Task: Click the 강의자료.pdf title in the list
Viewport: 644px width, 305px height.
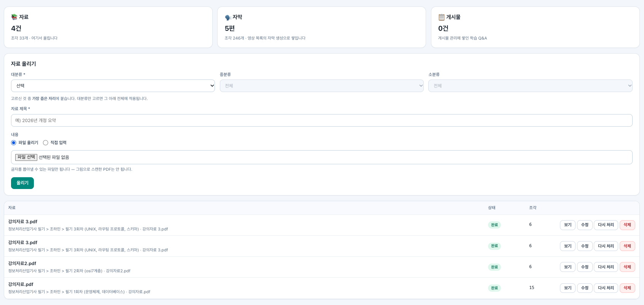Action: coord(21,284)
